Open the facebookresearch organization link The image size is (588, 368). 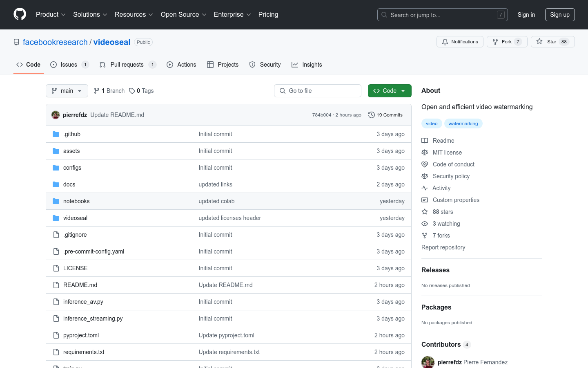pos(55,42)
